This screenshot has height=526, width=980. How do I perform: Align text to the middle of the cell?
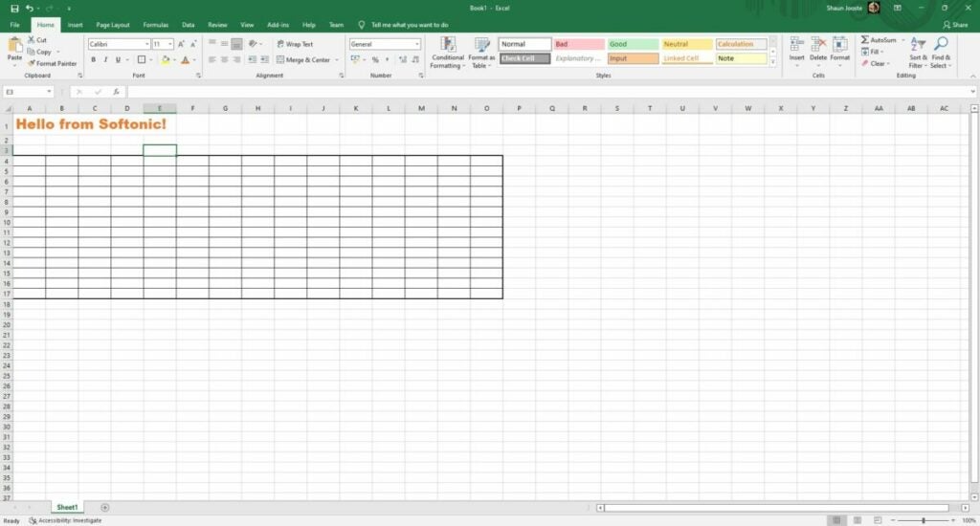click(224, 44)
